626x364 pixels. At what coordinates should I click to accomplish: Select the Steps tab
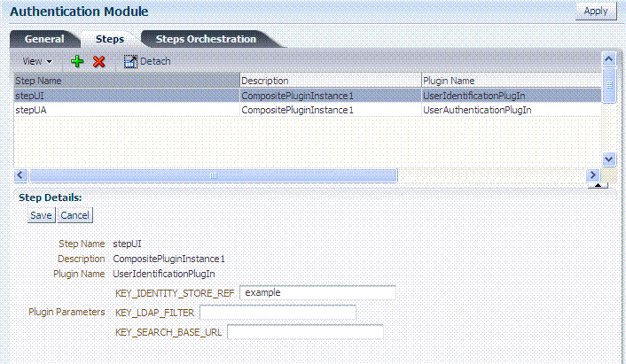(x=110, y=39)
